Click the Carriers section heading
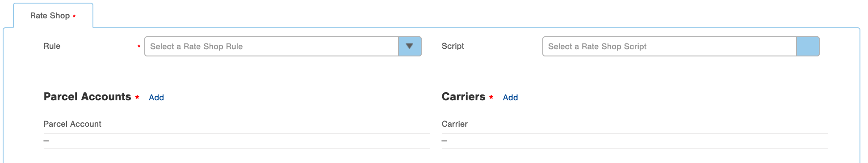868x163 pixels. coord(463,97)
